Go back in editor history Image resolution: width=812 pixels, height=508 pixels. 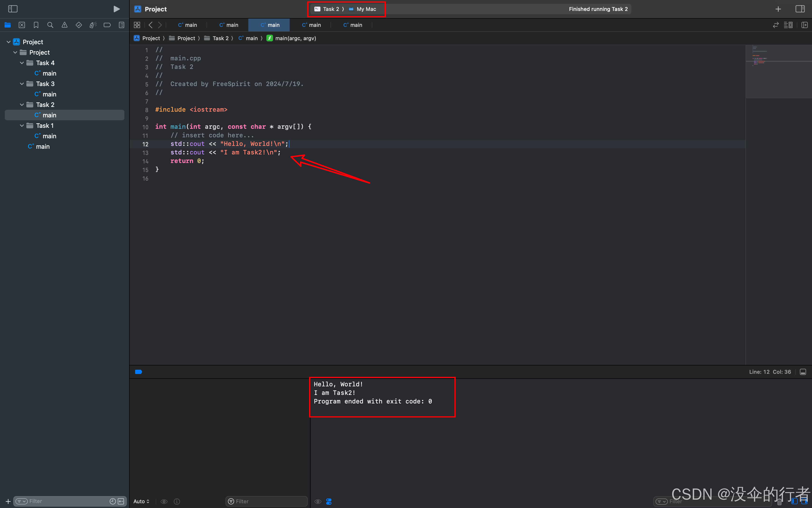(151, 25)
